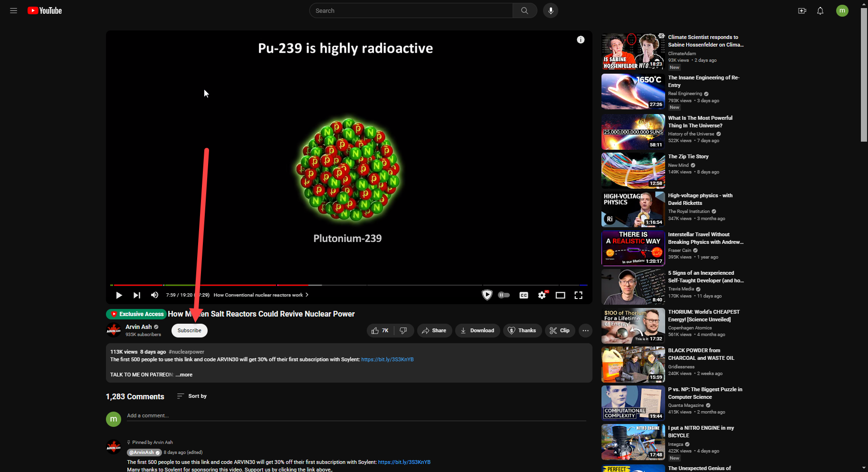Open the Sort by comments dropdown

point(192,396)
